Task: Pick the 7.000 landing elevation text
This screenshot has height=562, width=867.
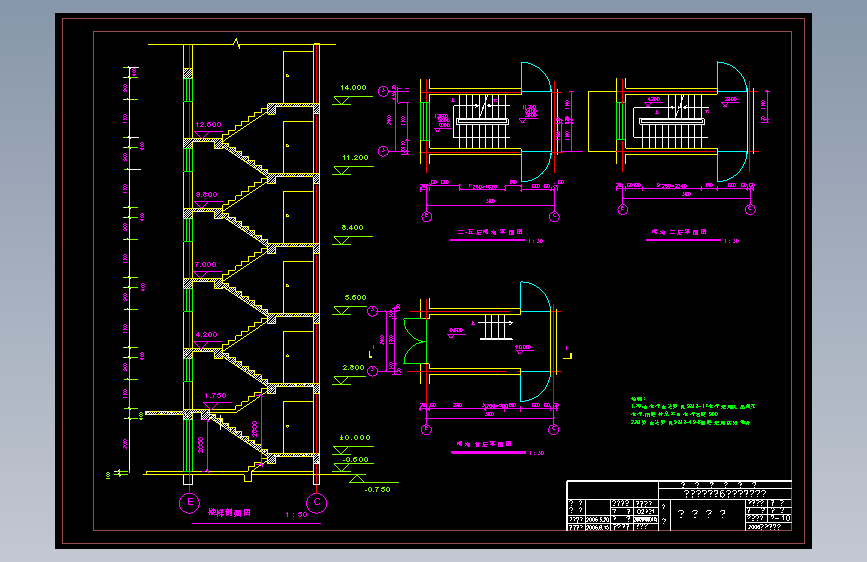Action: pyautogui.click(x=206, y=264)
